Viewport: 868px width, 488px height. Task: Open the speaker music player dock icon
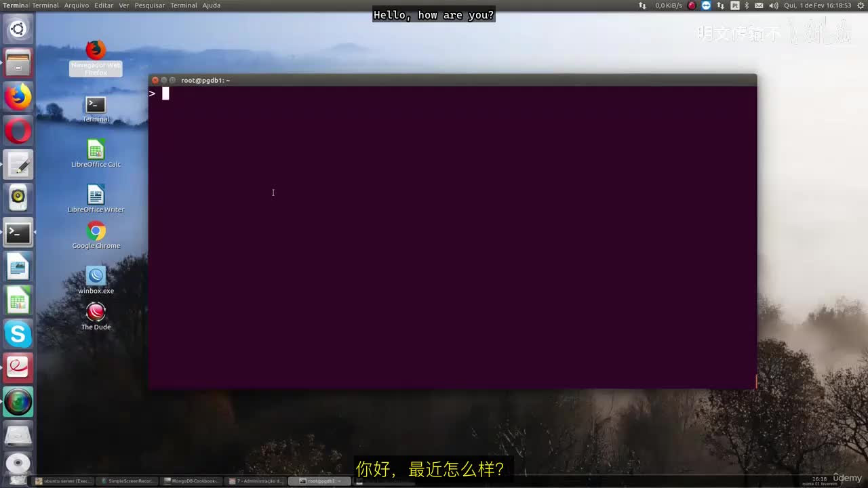(18, 199)
